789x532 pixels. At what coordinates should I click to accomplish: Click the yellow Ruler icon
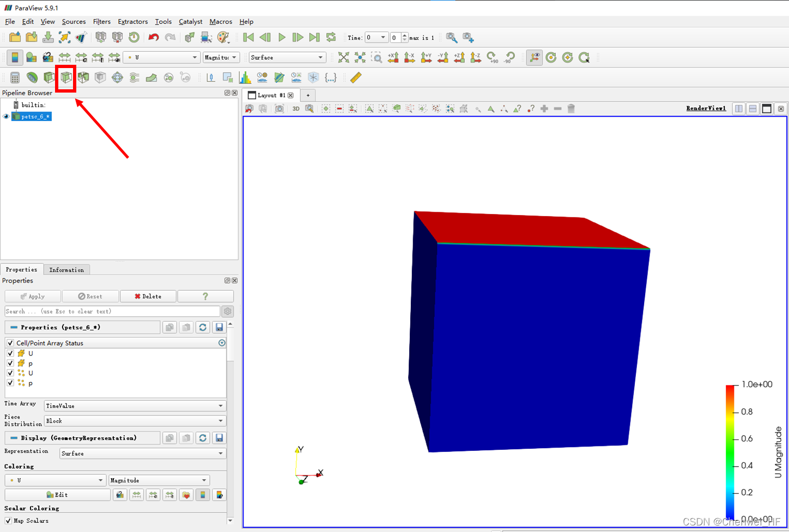356,77
